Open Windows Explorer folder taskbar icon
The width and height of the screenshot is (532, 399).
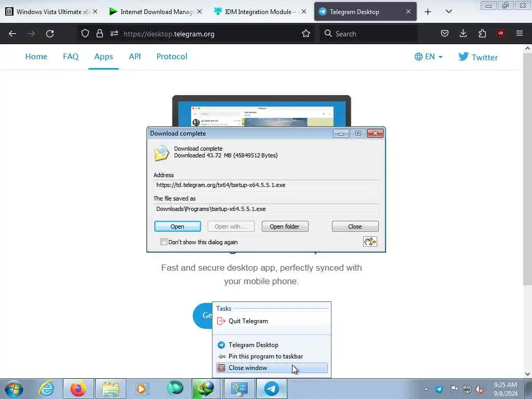[111, 389]
